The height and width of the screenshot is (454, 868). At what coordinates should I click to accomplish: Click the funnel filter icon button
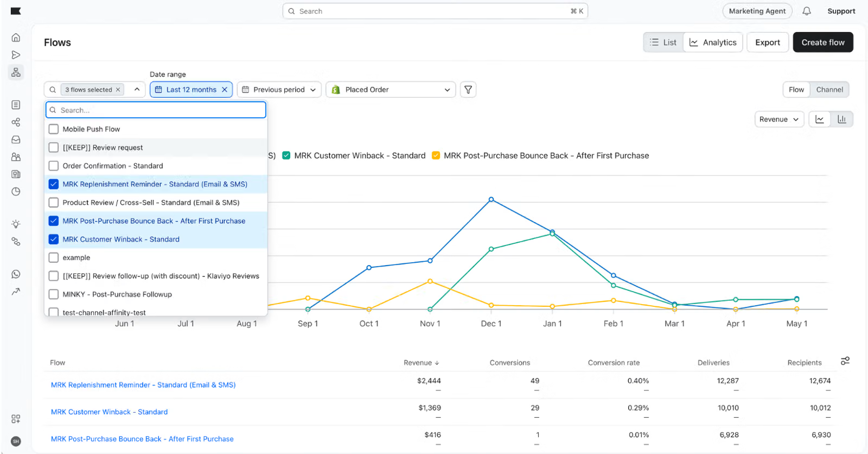468,90
